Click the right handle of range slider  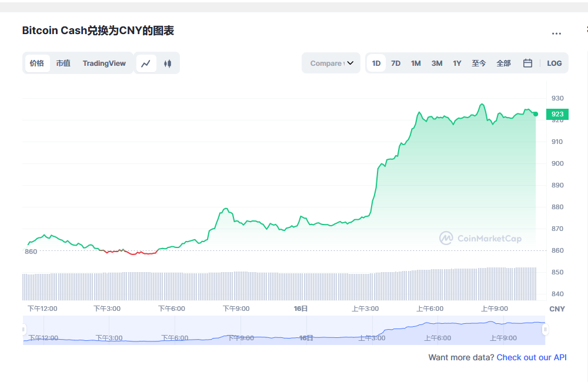coord(545,330)
